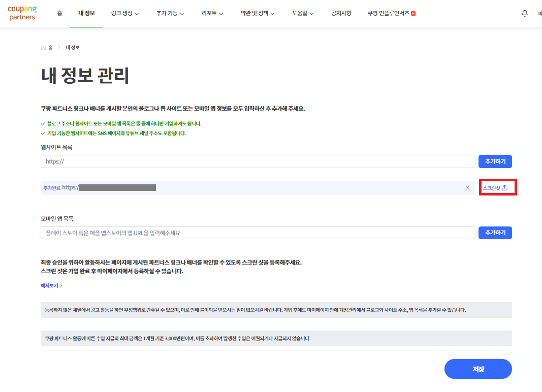This screenshot has height=392, width=542.
Task: Click the breadcrumb home icon
Action: point(43,48)
